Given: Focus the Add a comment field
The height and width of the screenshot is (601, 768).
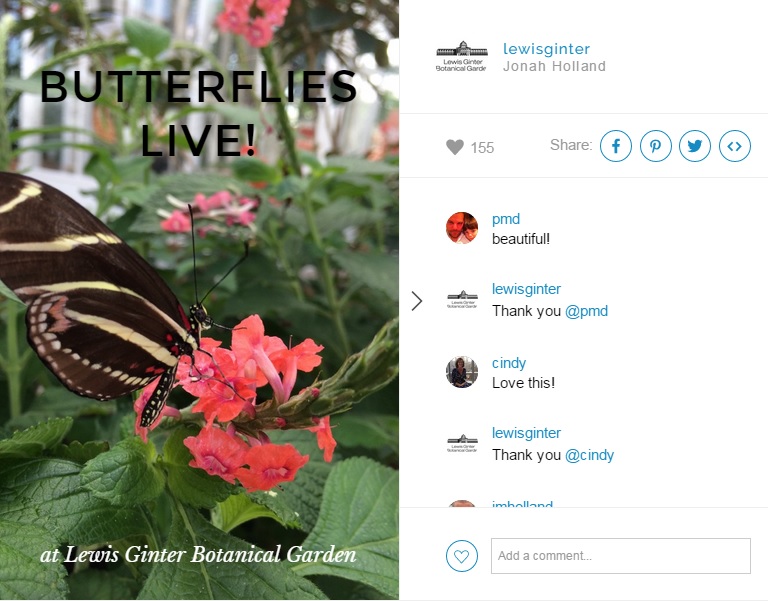Looking at the screenshot, I should coord(621,556).
